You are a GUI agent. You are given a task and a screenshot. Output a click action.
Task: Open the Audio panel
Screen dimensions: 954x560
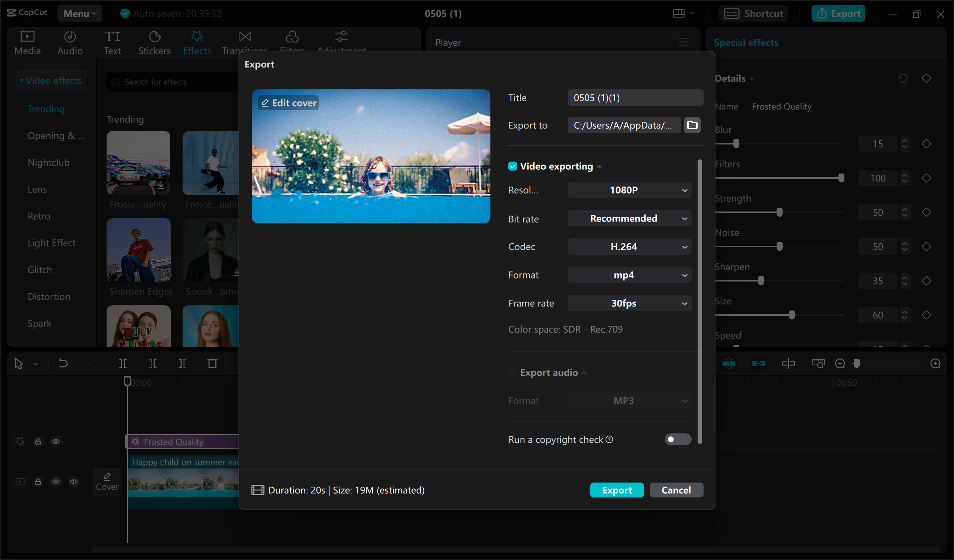[x=70, y=42]
